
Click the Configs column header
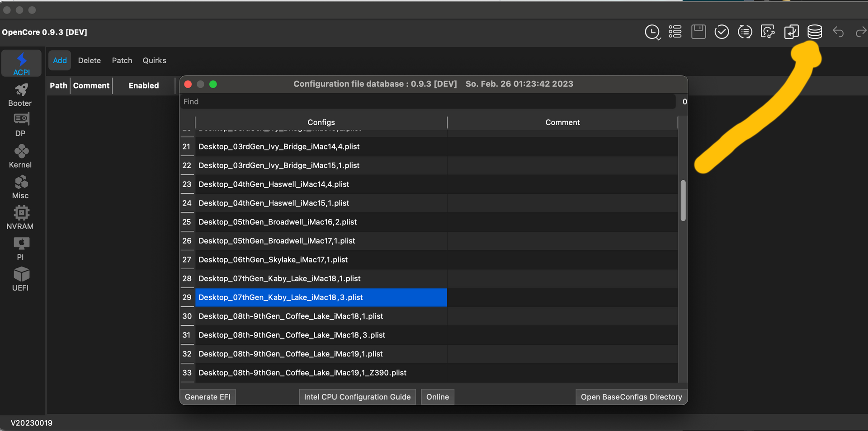click(x=321, y=122)
